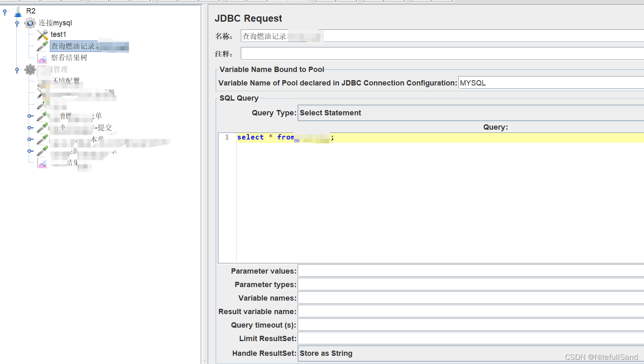Click the R2 test plan flask icon

[18, 11]
